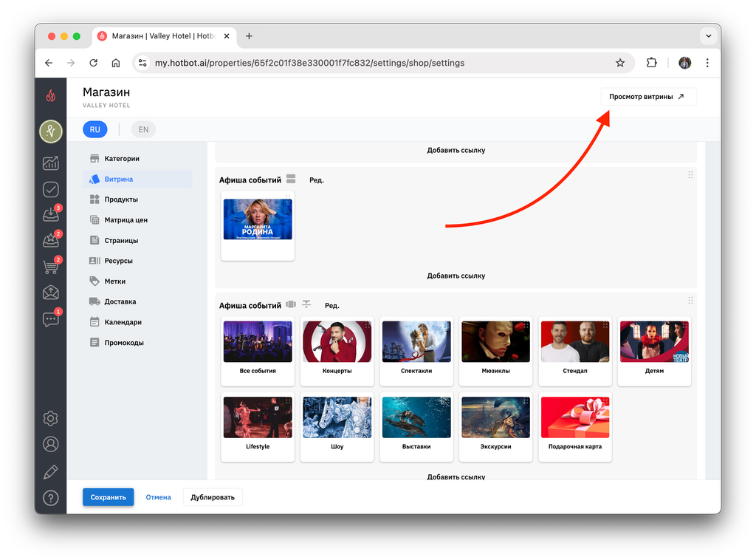The height and width of the screenshot is (560, 756).
Task: Switch to the EN language toggle
Action: (x=143, y=129)
